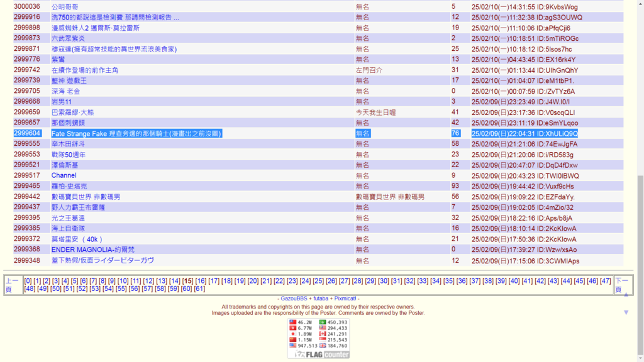Visit the GazouBBS footer link
This screenshot has height=362, width=644.
tap(294, 299)
